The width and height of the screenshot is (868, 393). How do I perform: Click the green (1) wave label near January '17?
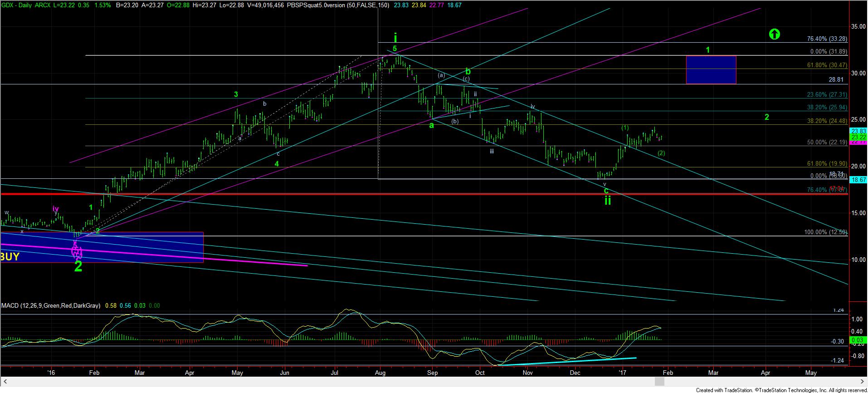tap(625, 128)
